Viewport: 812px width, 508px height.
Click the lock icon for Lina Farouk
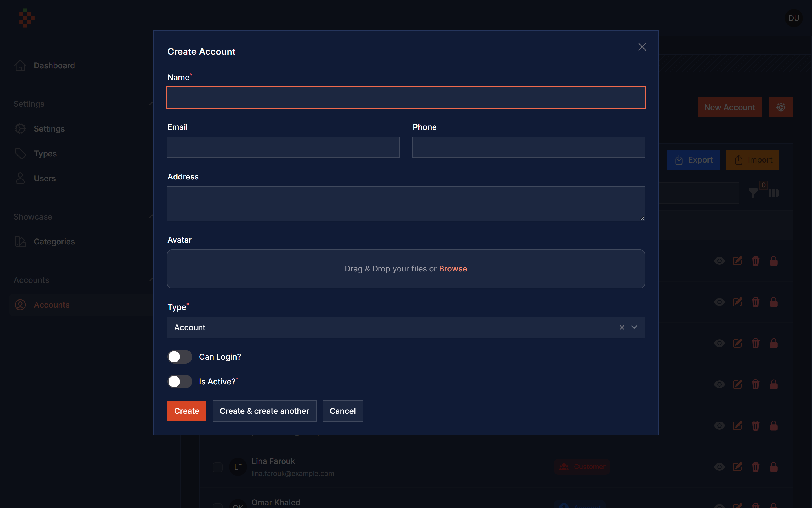tap(773, 467)
